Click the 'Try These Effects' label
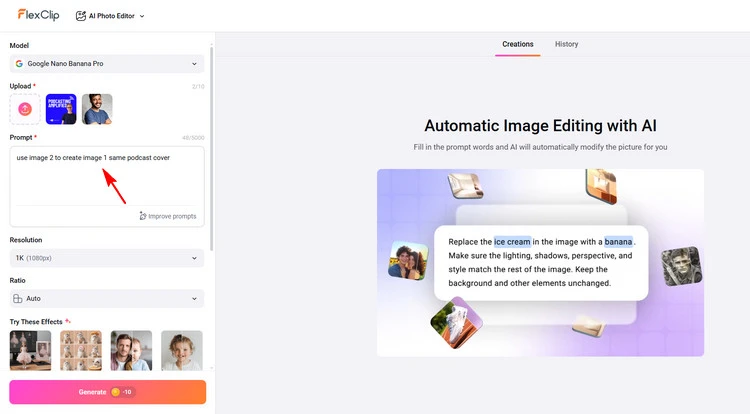The height and width of the screenshot is (414, 750). tap(36, 322)
